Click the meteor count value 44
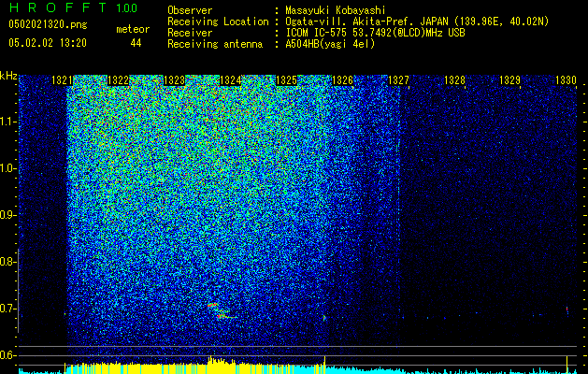The height and width of the screenshot is (374, 588). 136,43
